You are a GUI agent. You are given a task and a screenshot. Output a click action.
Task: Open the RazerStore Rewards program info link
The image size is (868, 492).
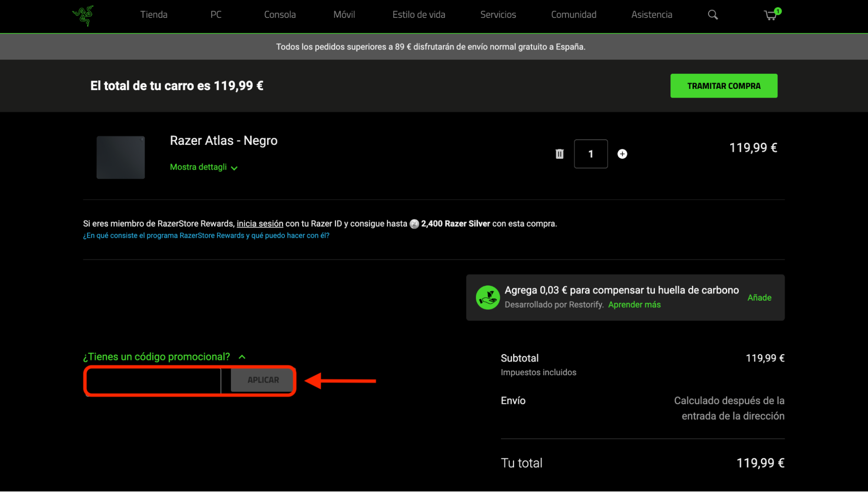pyautogui.click(x=206, y=236)
